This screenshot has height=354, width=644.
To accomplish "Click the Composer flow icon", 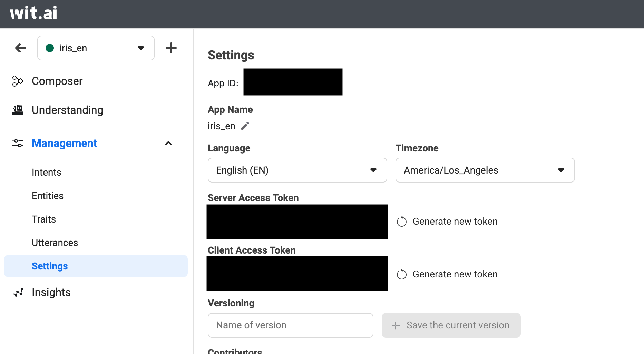I will (x=18, y=81).
